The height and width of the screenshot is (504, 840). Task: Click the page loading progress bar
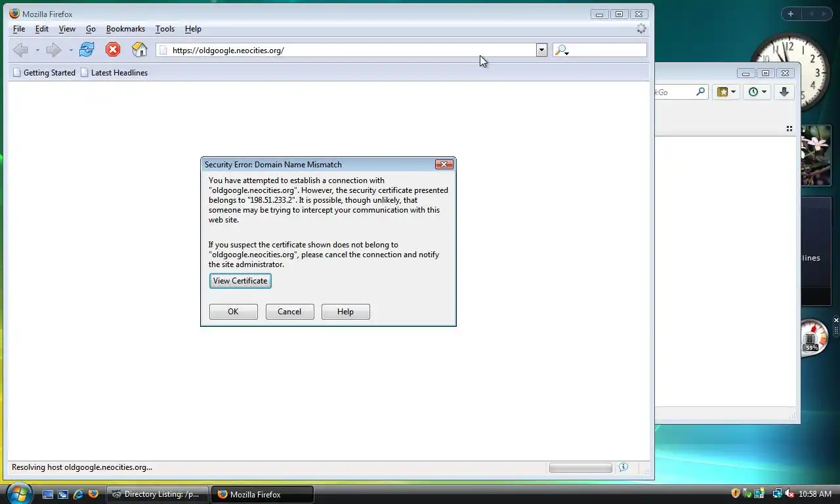coord(580,467)
